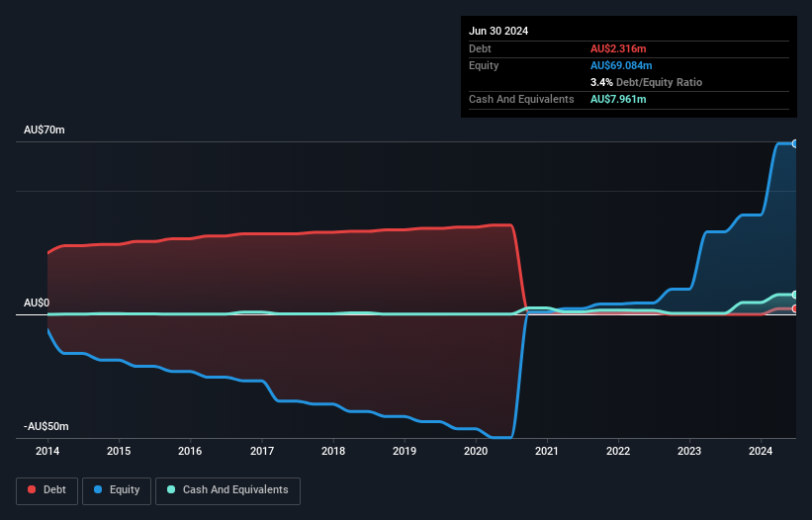Click the 2017 x-axis label
Screen dimensions: 812x520
coord(262,451)
